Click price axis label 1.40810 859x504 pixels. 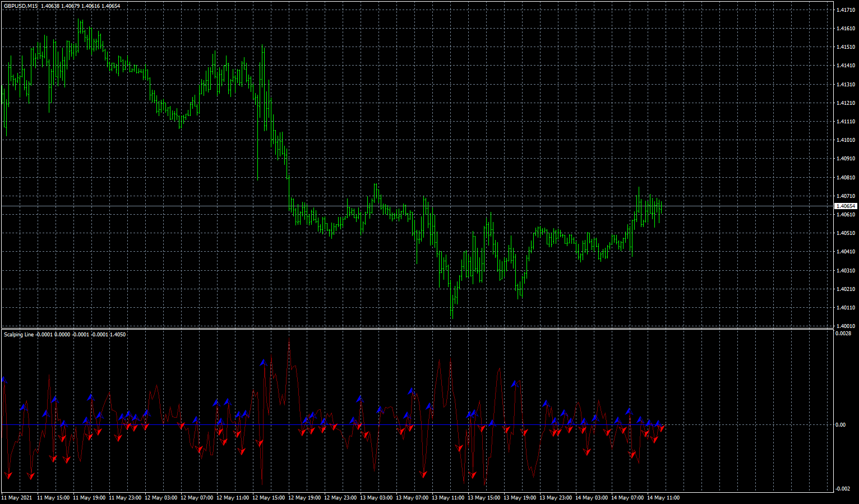pos(846,178)
